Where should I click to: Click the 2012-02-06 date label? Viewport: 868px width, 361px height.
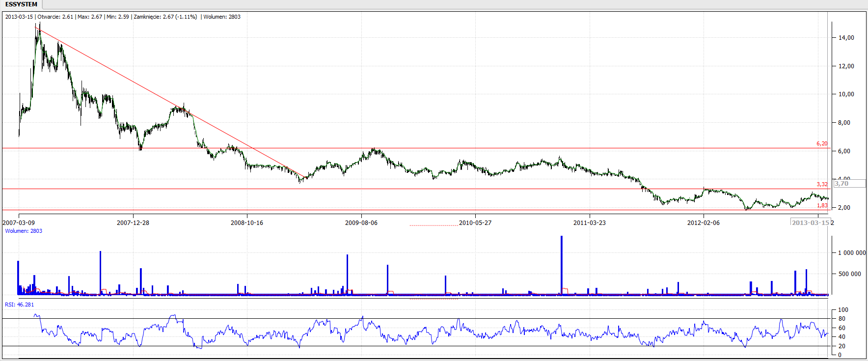pos(704,222)
